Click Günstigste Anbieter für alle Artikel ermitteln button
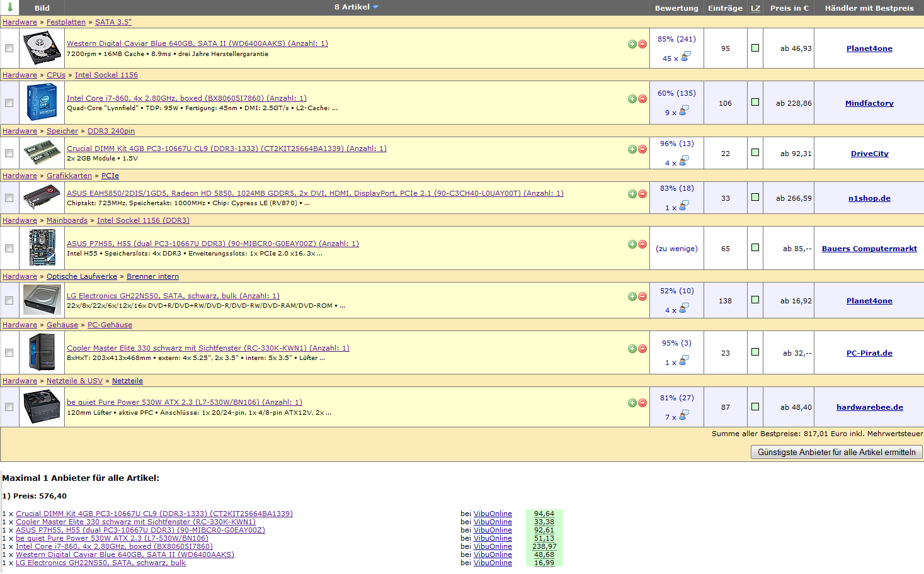The image size is (924, 574). pos(836,453)
